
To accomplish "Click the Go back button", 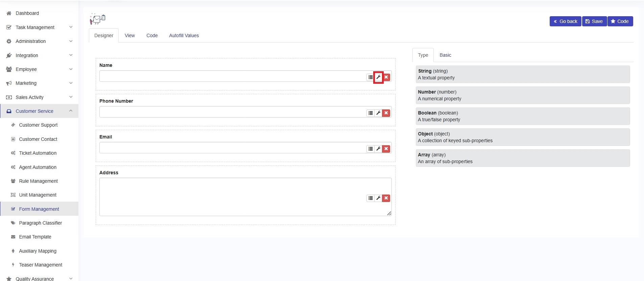I will point(565,21).
